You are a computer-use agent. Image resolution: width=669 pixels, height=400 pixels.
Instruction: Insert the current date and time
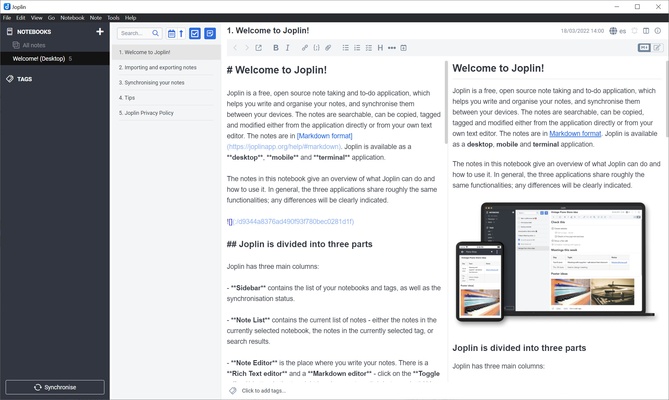pyautogui.click(x=404, y=48)
